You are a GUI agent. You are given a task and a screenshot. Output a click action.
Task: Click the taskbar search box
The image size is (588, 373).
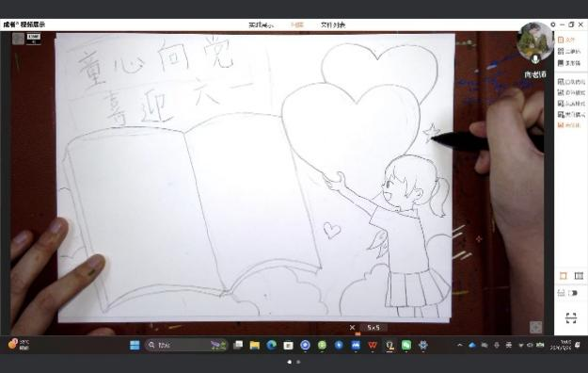point(186,345)
